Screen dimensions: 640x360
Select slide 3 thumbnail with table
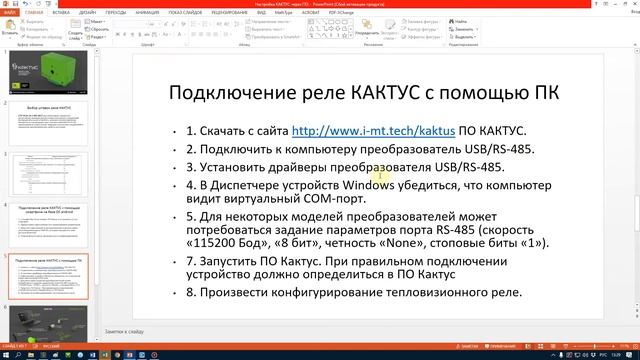(48, 175)
